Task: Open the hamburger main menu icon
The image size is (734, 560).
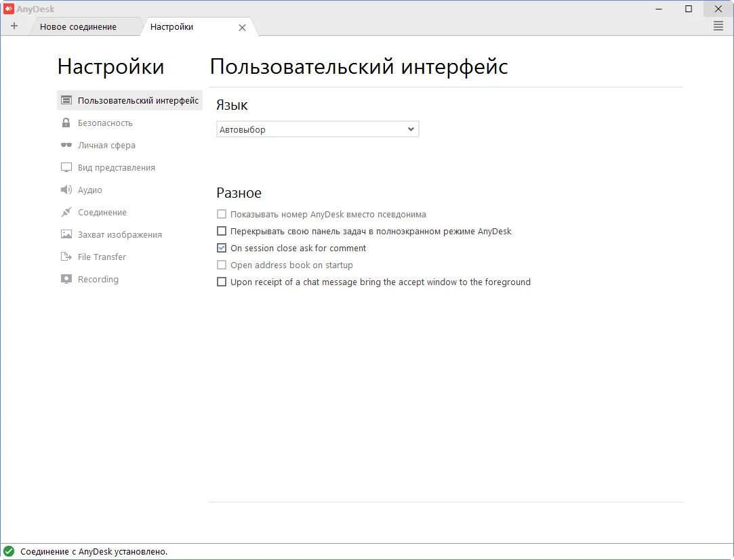Action: coord(718,26)
